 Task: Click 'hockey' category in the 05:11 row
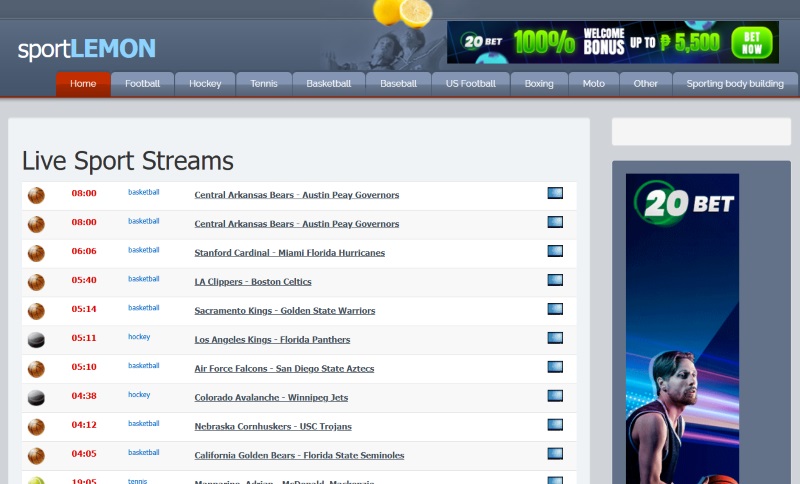pyautogui.click(x=139, y=337)
